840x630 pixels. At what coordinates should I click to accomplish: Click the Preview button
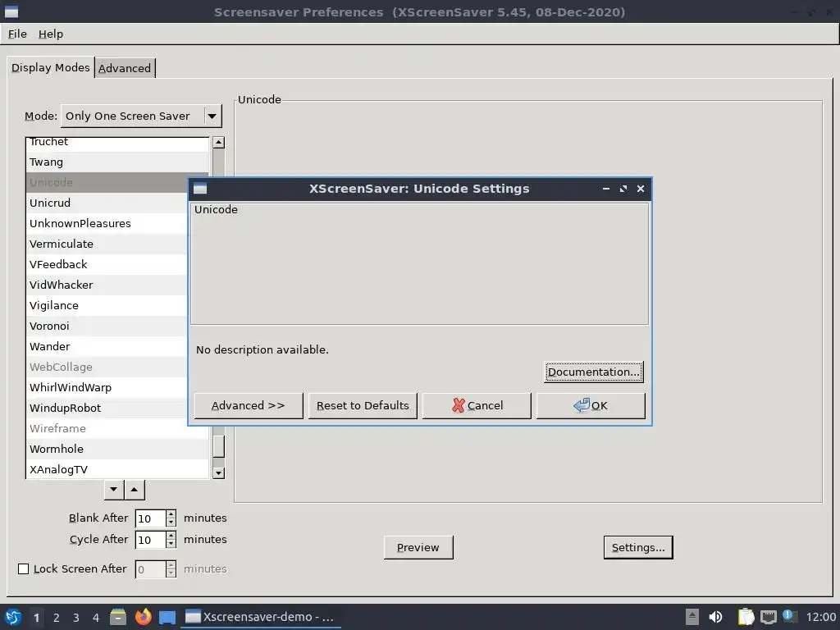point(418,547)
